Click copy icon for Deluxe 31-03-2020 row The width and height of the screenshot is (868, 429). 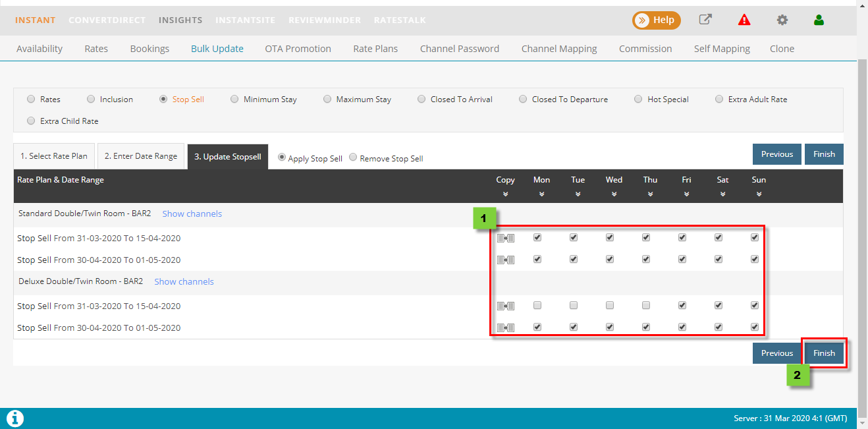505,306
